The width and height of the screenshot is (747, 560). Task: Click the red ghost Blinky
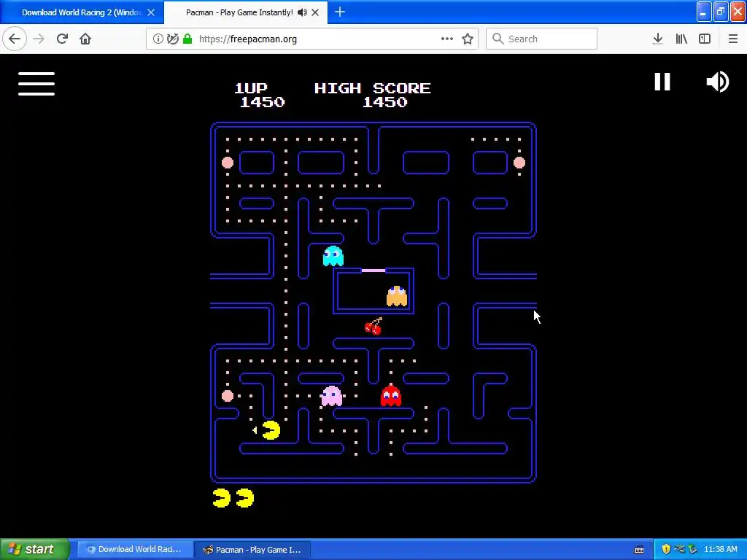click(x=391, y=396)
